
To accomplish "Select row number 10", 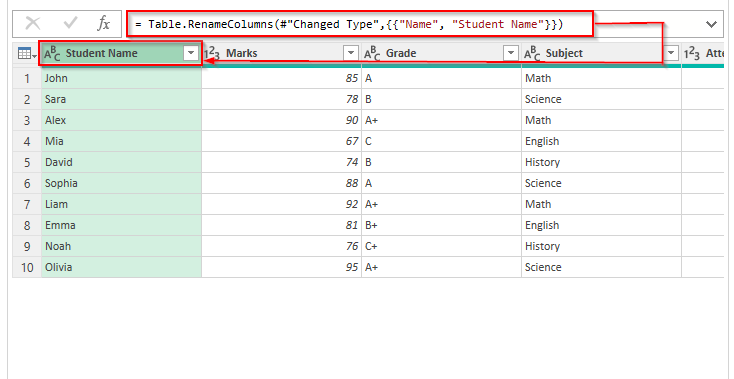I will click(x=27, y=267).
